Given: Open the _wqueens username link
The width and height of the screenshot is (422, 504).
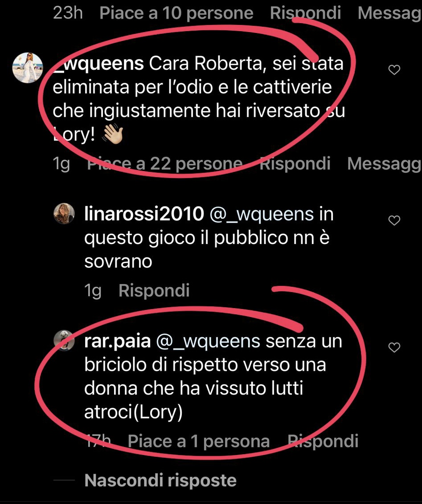Looking at the screenshot, I should [x=98, y=63].
